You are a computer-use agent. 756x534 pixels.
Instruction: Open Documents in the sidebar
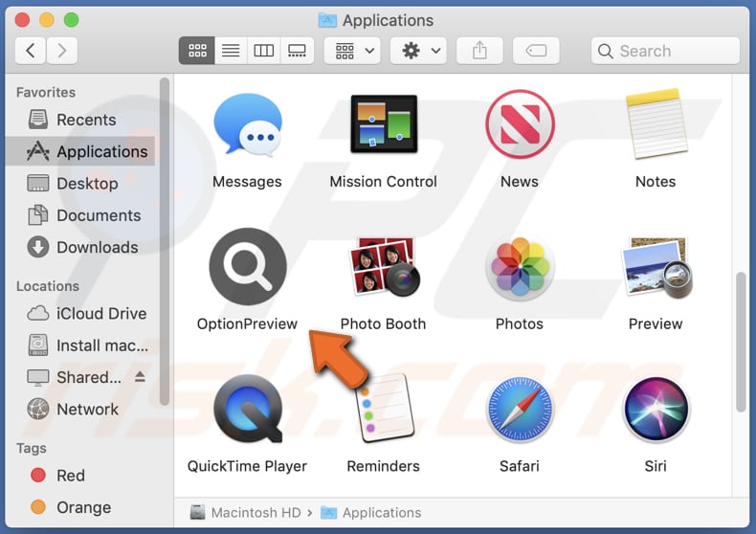pyautogui.click(x=80, y=215)
